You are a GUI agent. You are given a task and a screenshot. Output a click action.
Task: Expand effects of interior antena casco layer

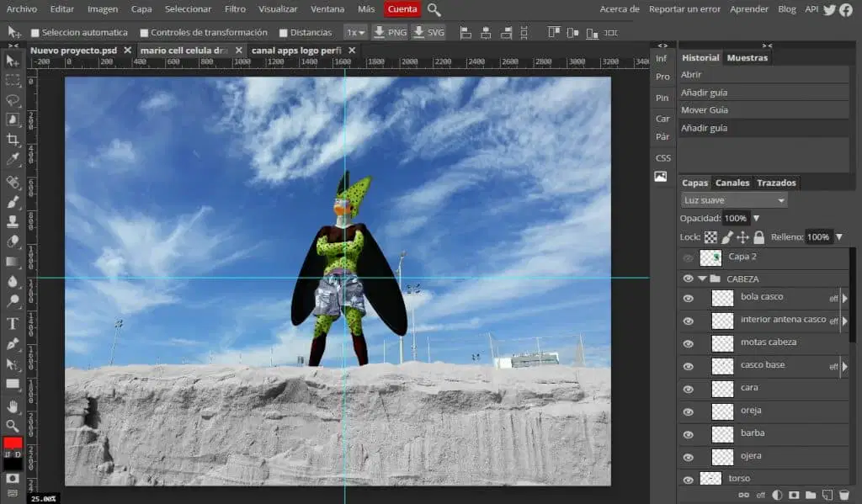tap(845, 321)
